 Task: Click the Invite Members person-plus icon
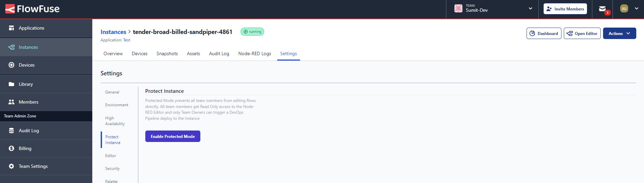click(549, 9)
